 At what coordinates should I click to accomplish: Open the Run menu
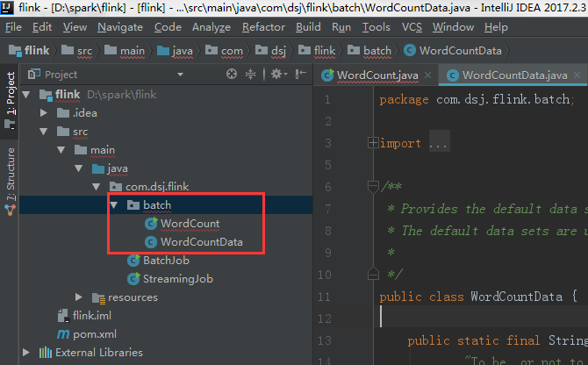[341, 27]
